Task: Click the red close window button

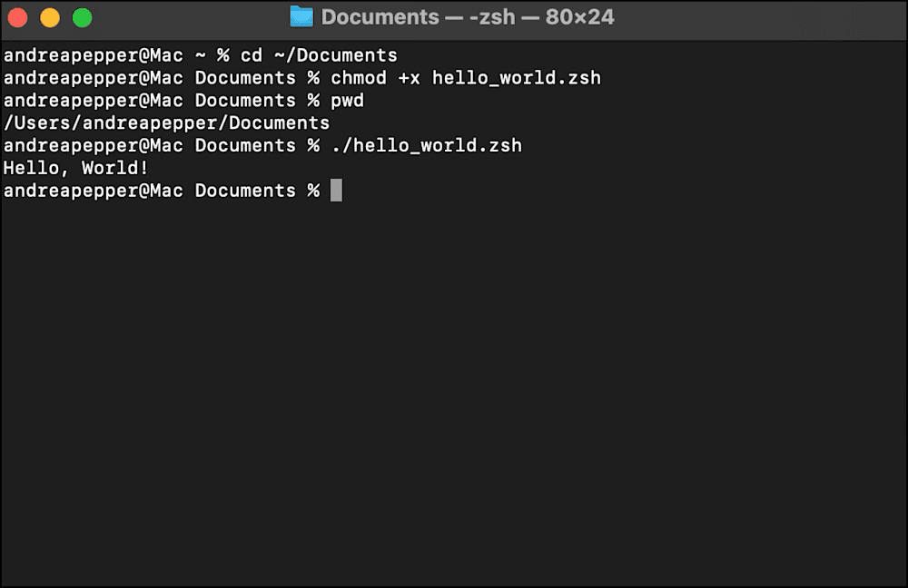Action: [18, 18]
